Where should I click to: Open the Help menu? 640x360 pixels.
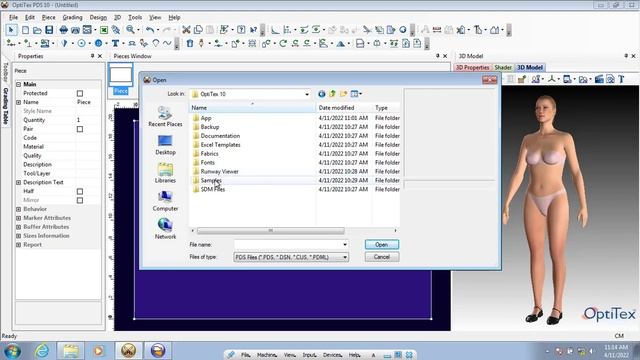(x=174, y=18)
